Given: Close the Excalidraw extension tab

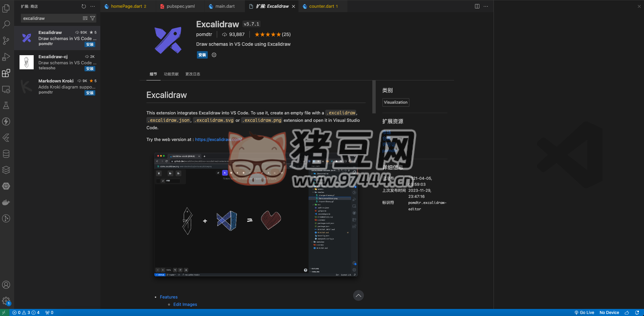Looking at the screenshot, I should tap(294, 6).
